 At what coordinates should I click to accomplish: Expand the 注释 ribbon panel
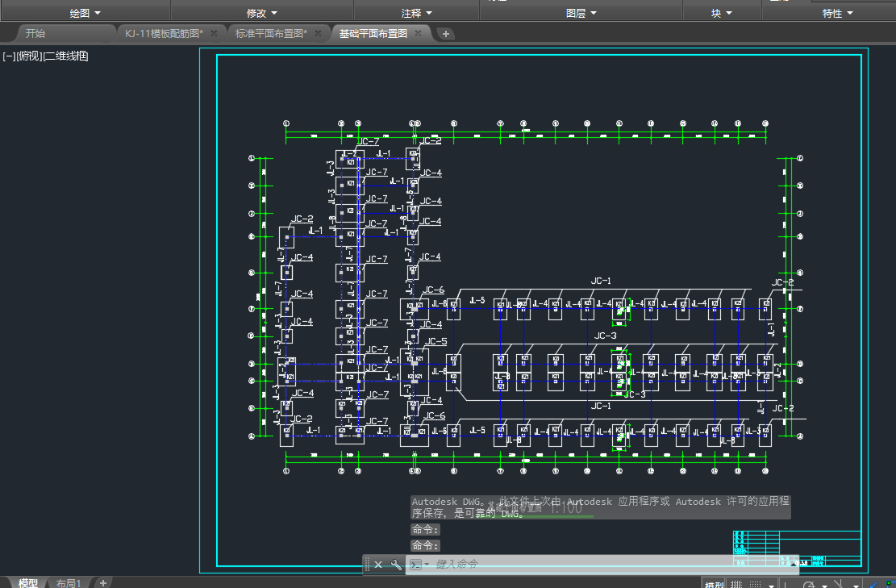click(x=417, y=13)
